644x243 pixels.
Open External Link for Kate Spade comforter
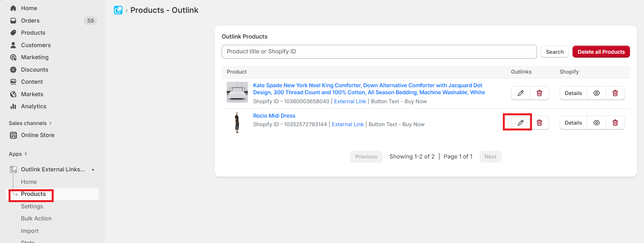(x=350, y=101)
